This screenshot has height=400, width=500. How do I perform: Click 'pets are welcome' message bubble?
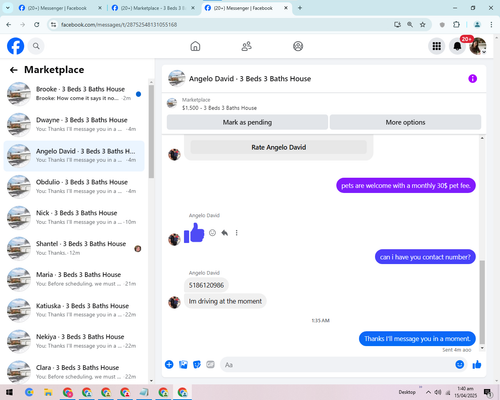coord(406,186)
